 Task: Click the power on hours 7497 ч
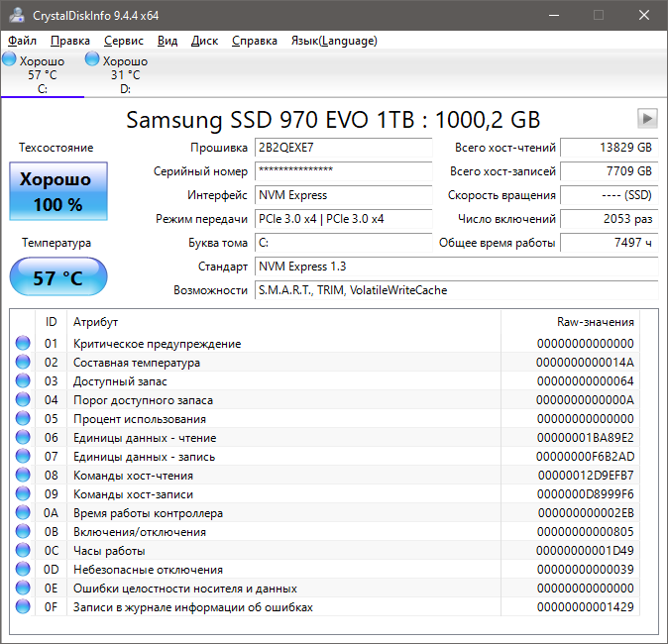609,243
